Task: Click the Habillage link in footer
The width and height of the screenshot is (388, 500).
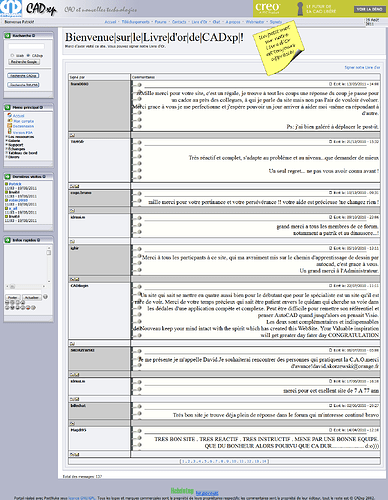Action: tap(182, 491)
